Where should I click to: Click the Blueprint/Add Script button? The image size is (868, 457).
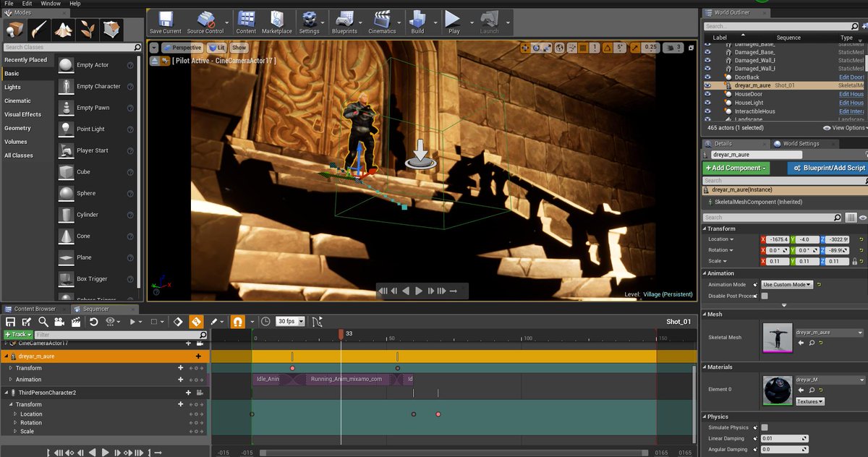tap(827, 168)
